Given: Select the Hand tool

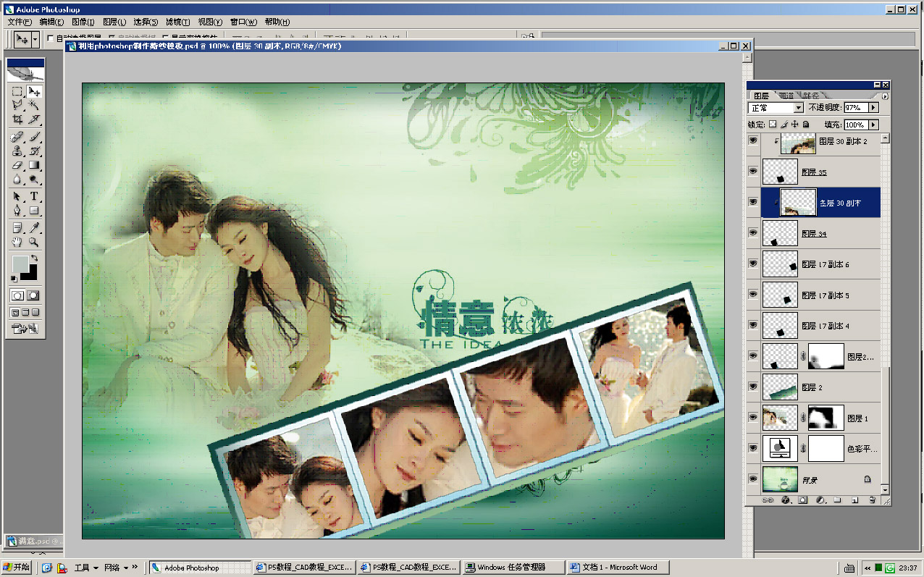Looking at the screenshot, I should (17, 243).
